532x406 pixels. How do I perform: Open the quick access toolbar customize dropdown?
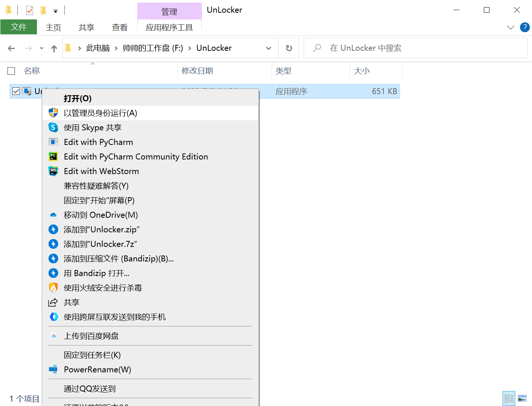pyautogui.click(x=56, y=11)
